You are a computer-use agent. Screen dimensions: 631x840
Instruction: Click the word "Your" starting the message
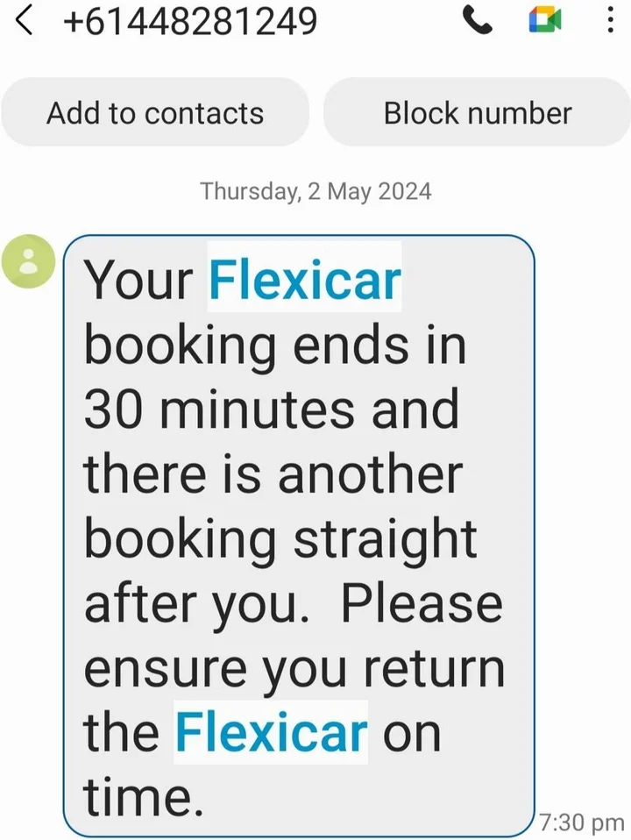pyautogui.click(x=138, y=281)
